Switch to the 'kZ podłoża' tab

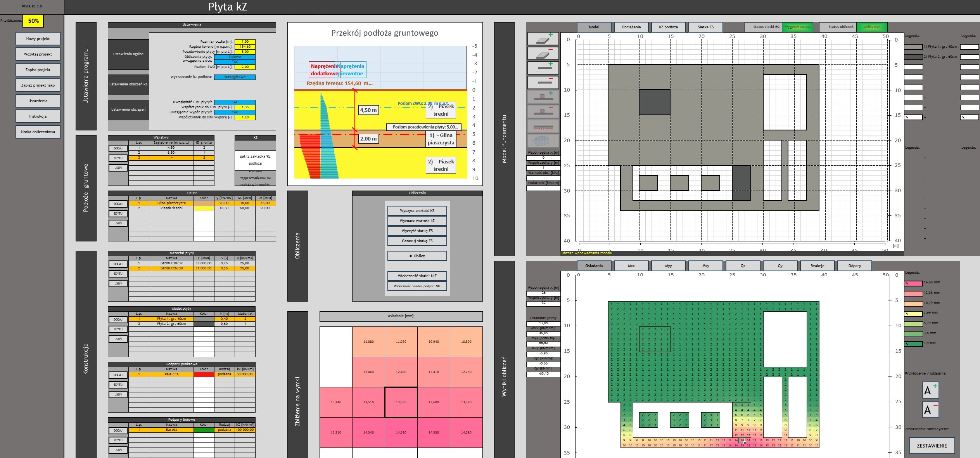pyautogui.click(x=668, y=27)
